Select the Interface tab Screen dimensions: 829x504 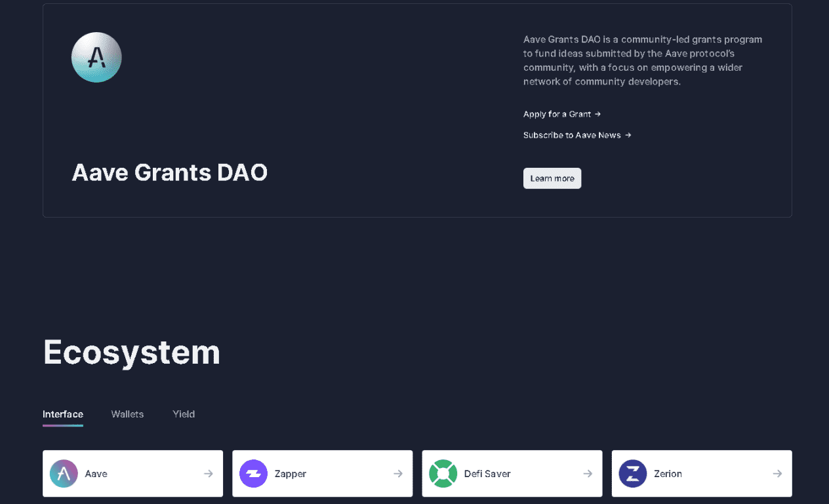point(63,414)
